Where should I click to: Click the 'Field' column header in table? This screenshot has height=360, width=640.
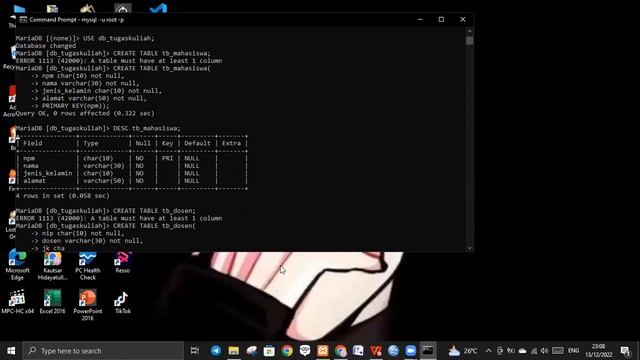coord(33,143)
